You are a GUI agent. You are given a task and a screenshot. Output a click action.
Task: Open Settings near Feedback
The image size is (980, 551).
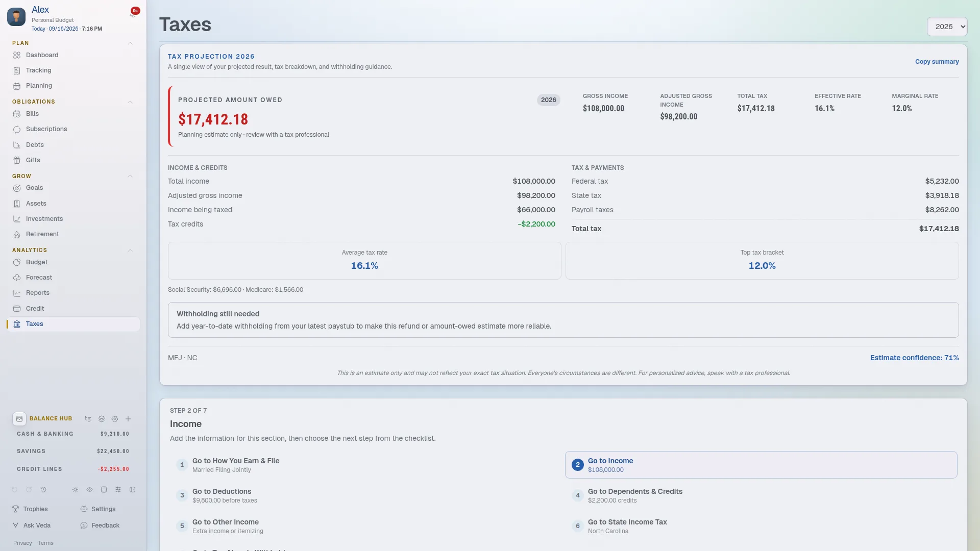[x=98, y=509]
